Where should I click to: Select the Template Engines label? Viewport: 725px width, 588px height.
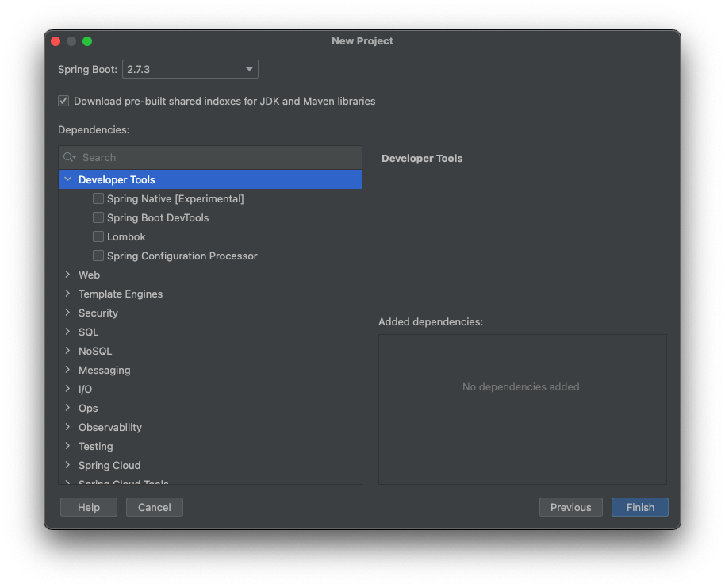pyautogui.click(x=121, y=294)
